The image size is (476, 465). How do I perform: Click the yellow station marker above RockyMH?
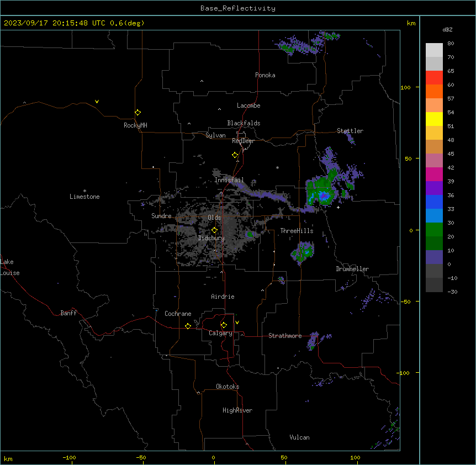tap(137, 113)
